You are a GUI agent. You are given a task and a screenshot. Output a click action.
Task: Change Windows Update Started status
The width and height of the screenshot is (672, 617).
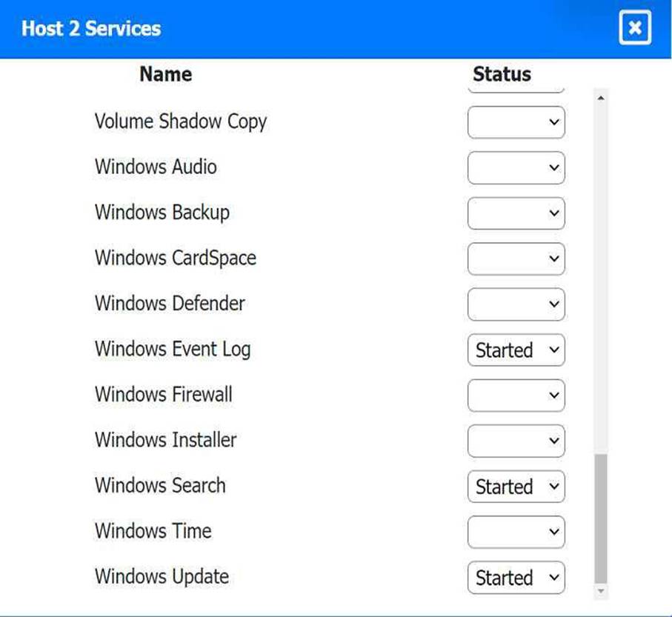point(516,578)
